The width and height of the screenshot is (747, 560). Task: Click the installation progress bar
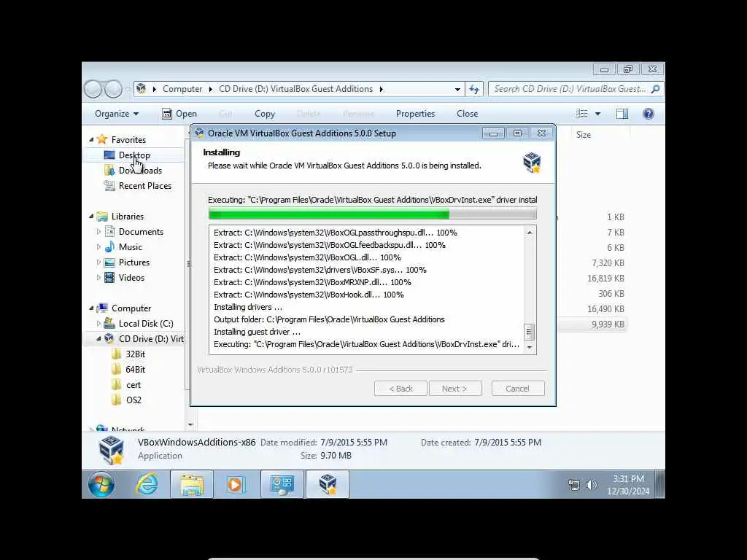pyautogui.click(x=373, y=214)
